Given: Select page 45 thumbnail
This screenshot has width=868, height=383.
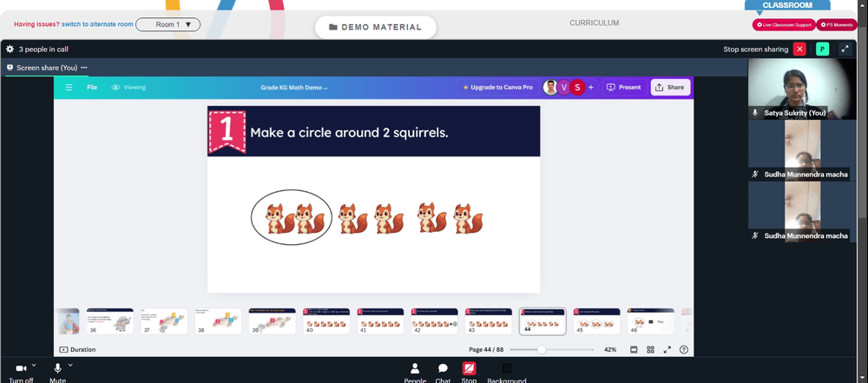Looking at the screenshot, I should click(x=597, y=321).
